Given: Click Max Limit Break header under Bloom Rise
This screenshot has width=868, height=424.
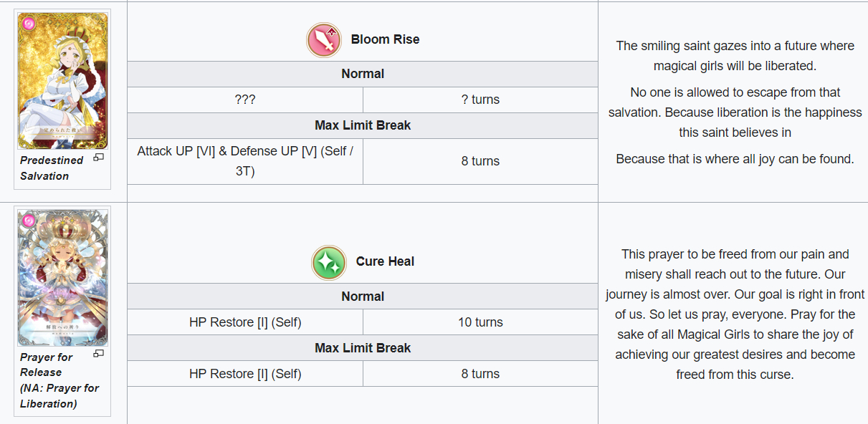Looking at the screenshot, I should pos(363,125).
